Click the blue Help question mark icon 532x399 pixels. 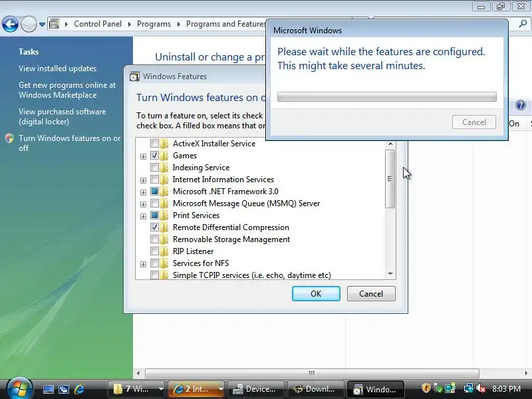(521, 105)
